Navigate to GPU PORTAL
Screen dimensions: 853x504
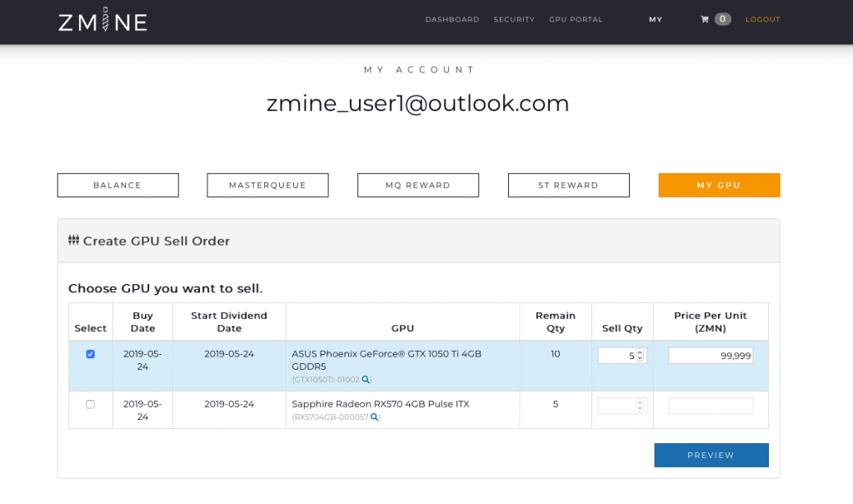pyautogui.click(x=576, y=19)
